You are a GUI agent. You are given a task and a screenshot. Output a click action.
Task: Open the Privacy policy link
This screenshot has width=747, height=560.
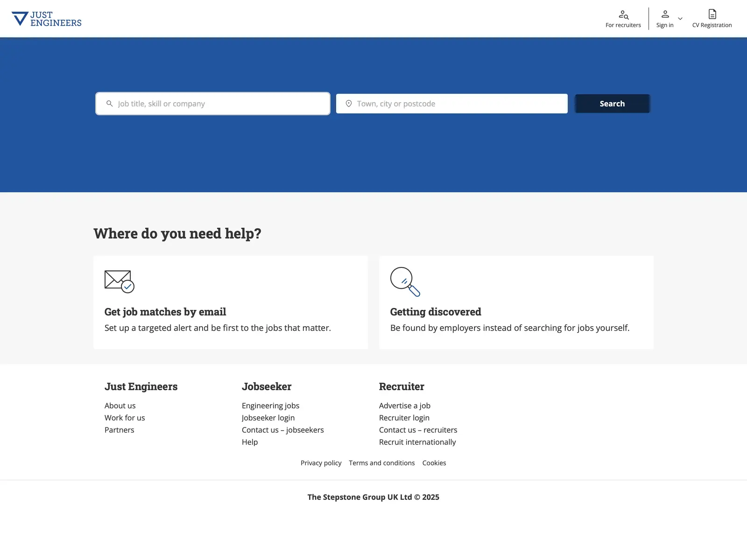(321, 463)
